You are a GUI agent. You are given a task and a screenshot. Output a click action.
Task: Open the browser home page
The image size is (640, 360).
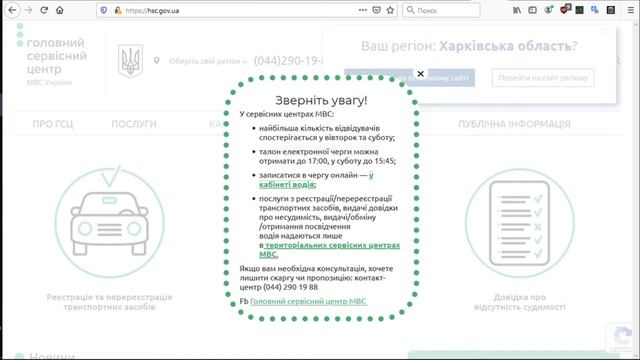click(60, 10)
